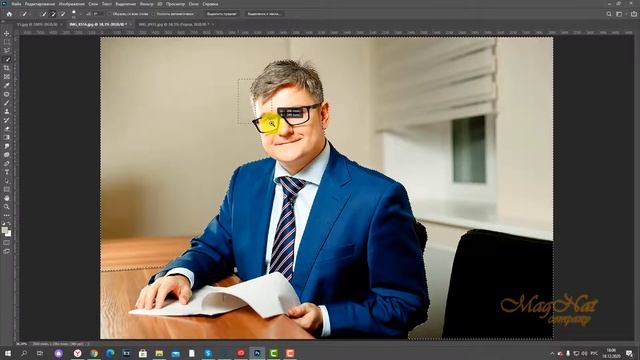Choose New Selection mode in options bar
The image size is (640, 360).
click(x=44, y=14)
